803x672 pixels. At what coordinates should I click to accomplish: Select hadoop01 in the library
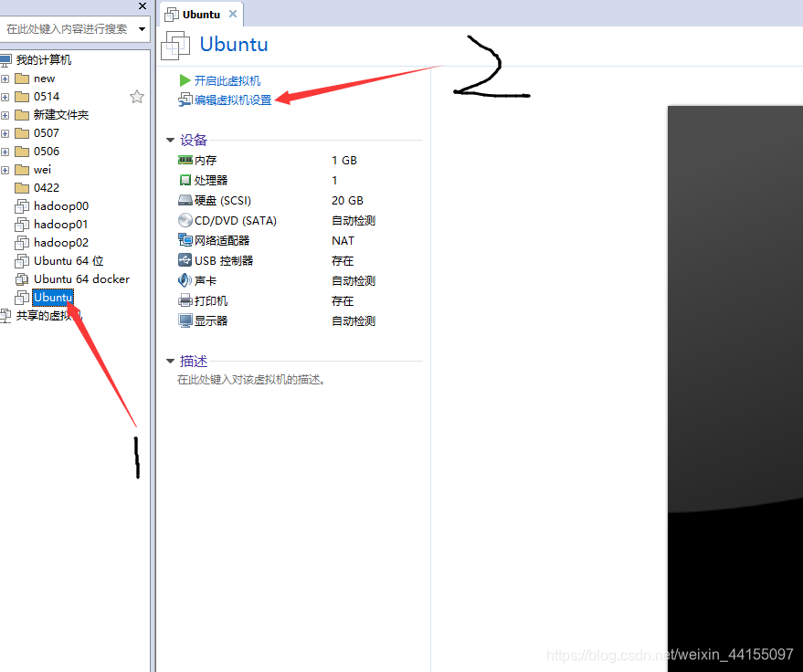point(61,225)
